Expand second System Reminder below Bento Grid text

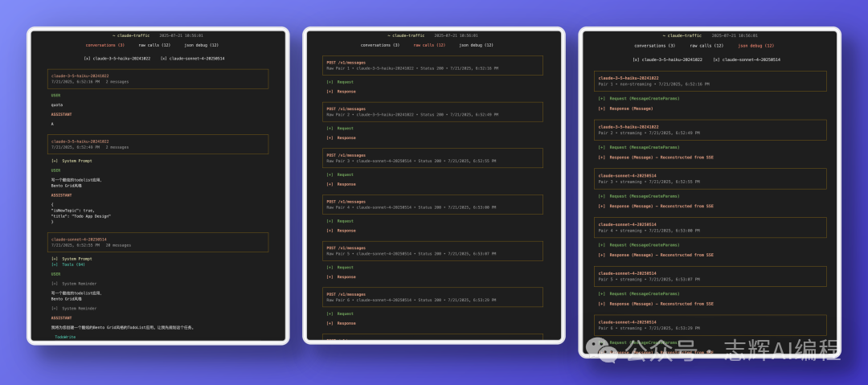(x=74, y=308)
